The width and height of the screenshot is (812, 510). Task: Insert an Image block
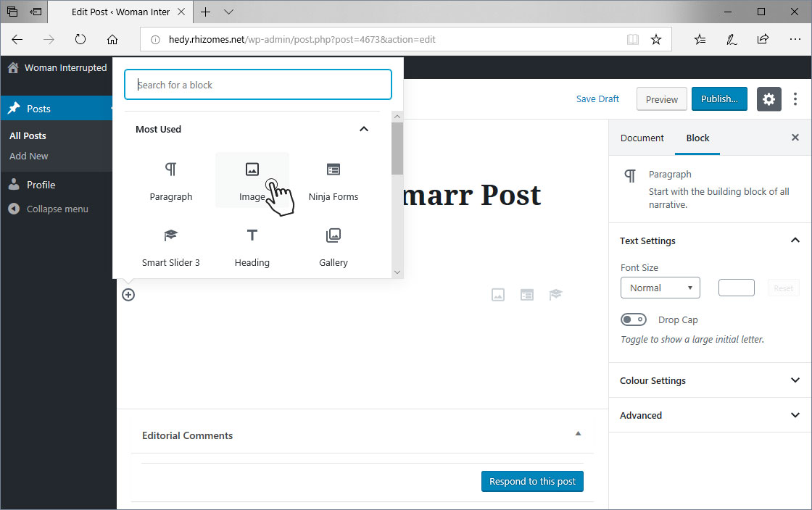[x=252, y=180]
